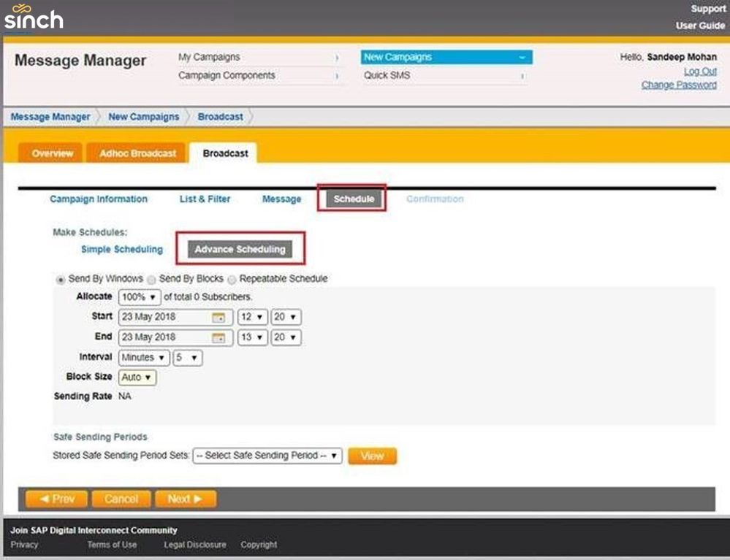This screenshot has width=730, height=560.
Task: Open the Start date calendar picker icon
Action: pyautogui.click(x=218, y=318)
